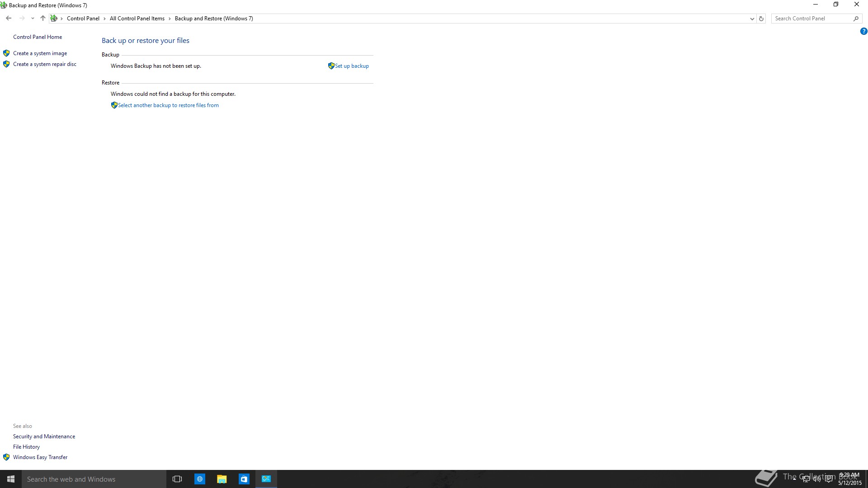Click the network tray icon
The height and width of the screenshot is (488, 868).
[x=806, y=479]
